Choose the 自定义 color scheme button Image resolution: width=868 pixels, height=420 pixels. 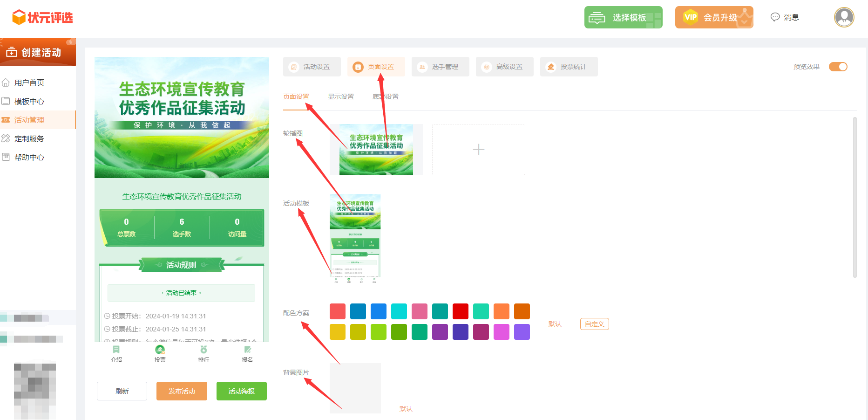(x=594, y=324)
